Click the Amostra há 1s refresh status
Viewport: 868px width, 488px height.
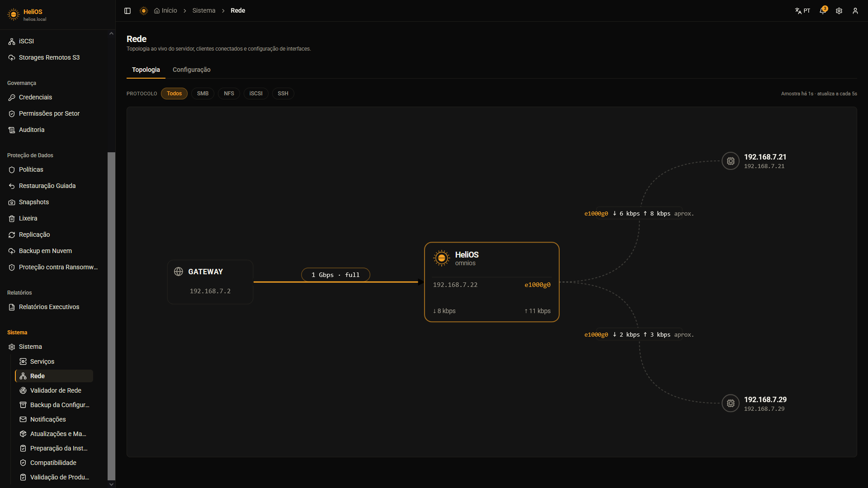click(819, 94)
